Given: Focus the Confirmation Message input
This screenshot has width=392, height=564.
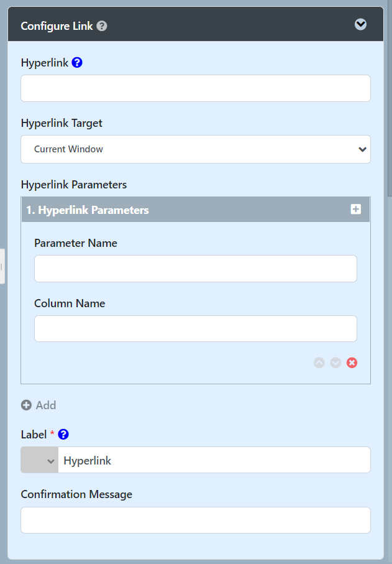Looking at the screenshot, I should coord(195,520).
